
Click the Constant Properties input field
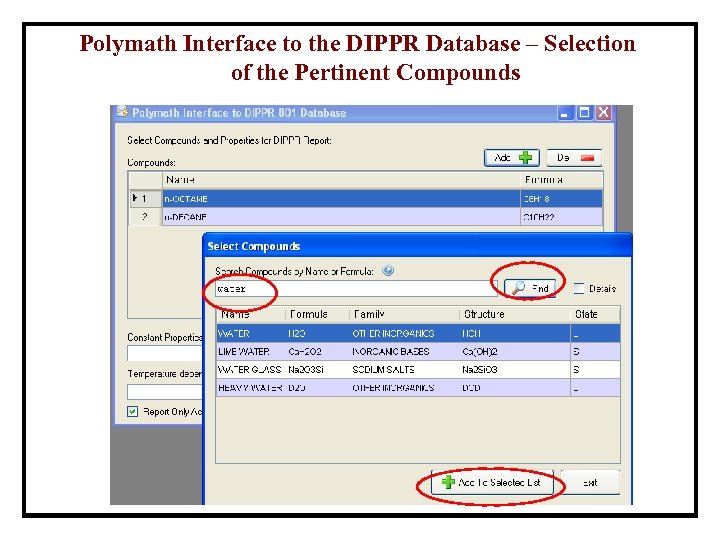165,353
